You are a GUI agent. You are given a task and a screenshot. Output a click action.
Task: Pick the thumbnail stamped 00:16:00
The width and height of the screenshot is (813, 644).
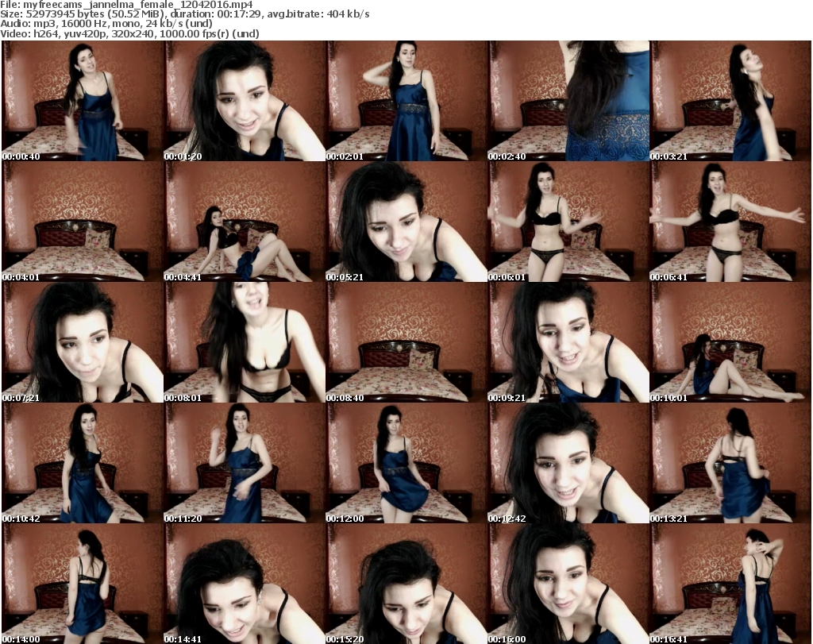(x=568, y=584)
